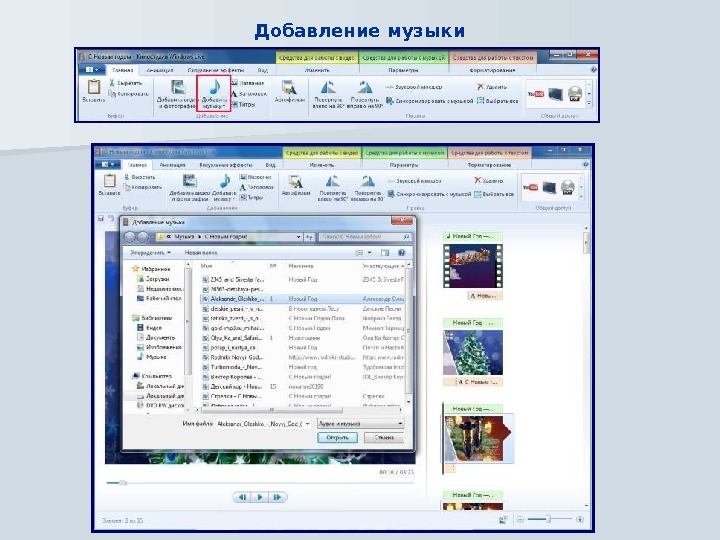Image resolution: width=720 pixels, height=540 pixels.
Task: Select file Rodniki Novyi God... in list
Action: 303,357
